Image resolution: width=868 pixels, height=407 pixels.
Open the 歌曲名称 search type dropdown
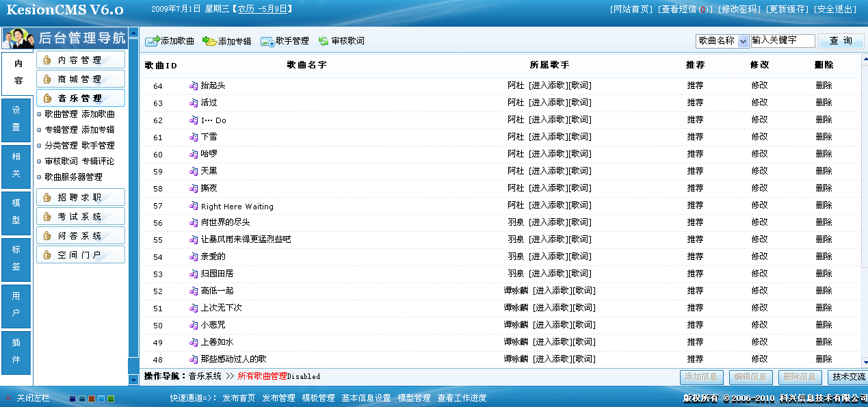point(744,41)
